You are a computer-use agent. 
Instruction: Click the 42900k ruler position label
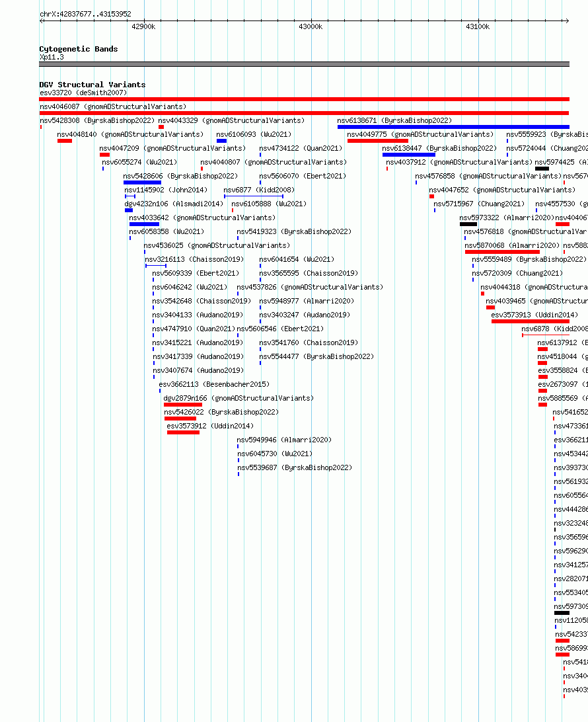click(143, 26)
